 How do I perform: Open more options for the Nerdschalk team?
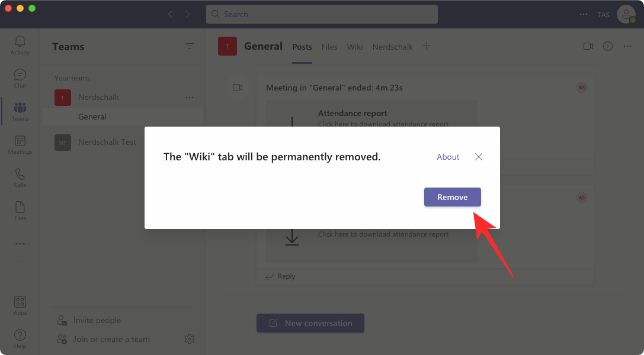189,97
